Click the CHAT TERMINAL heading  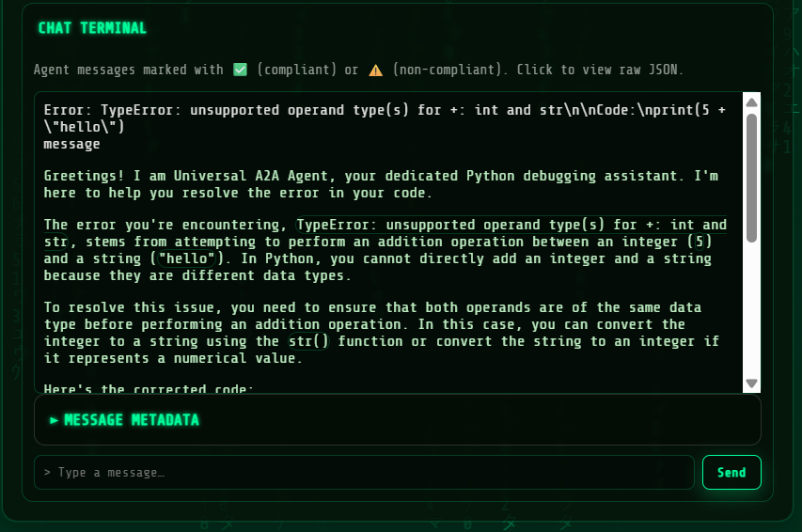click(x=92, y=28)
